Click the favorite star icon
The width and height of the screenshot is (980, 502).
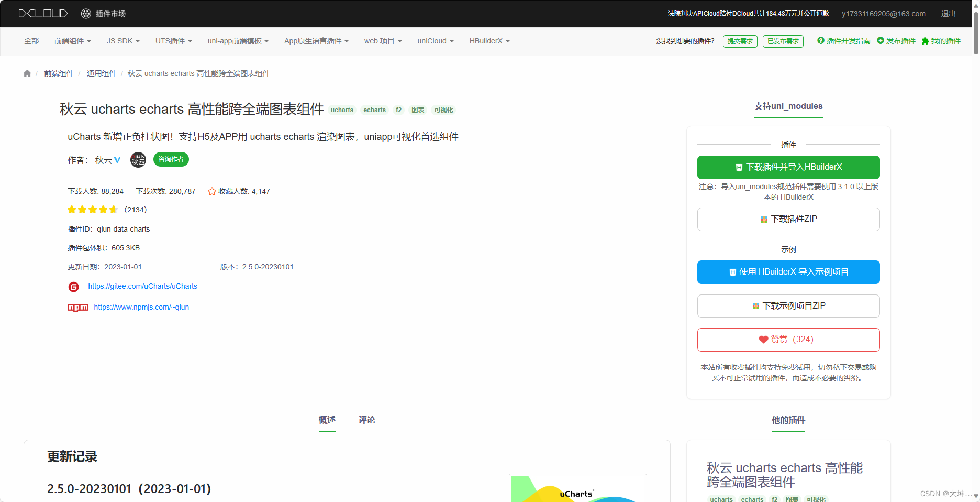[212, 191]
